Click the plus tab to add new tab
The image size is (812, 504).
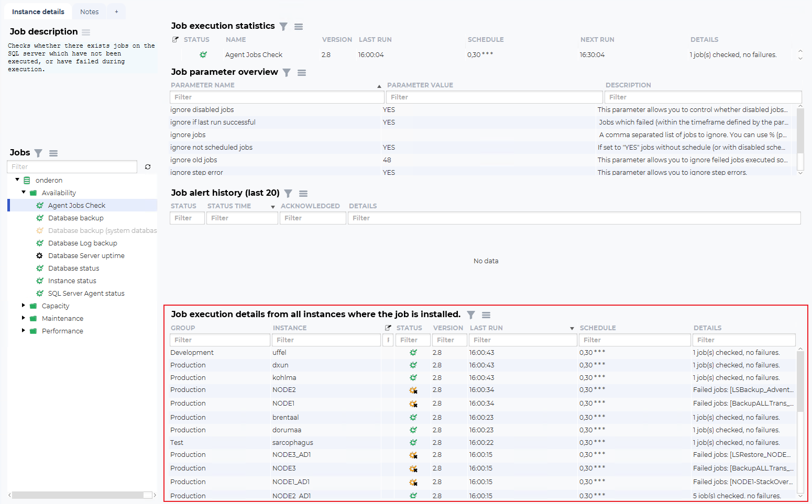pos(116,12)
